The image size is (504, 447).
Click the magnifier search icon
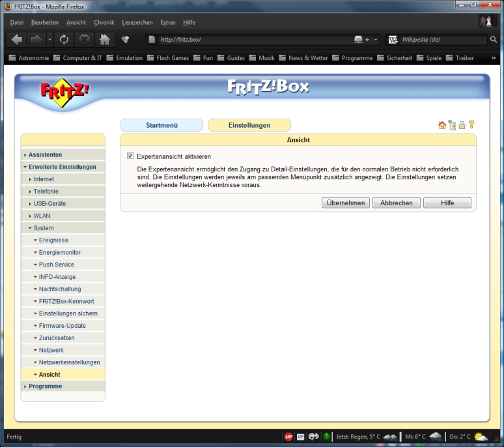494,40
